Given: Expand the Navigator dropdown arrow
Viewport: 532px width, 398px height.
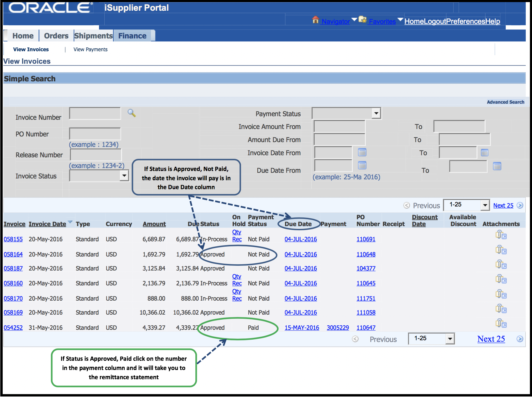Looking at the screenshot, I should 354,20.
